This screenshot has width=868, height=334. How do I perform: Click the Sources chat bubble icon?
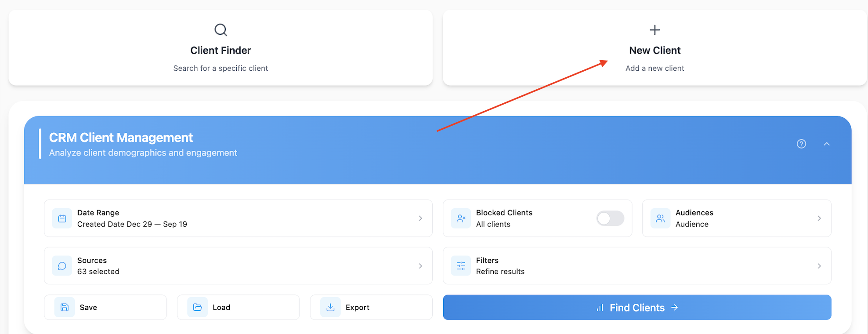[x=62, y=266]
